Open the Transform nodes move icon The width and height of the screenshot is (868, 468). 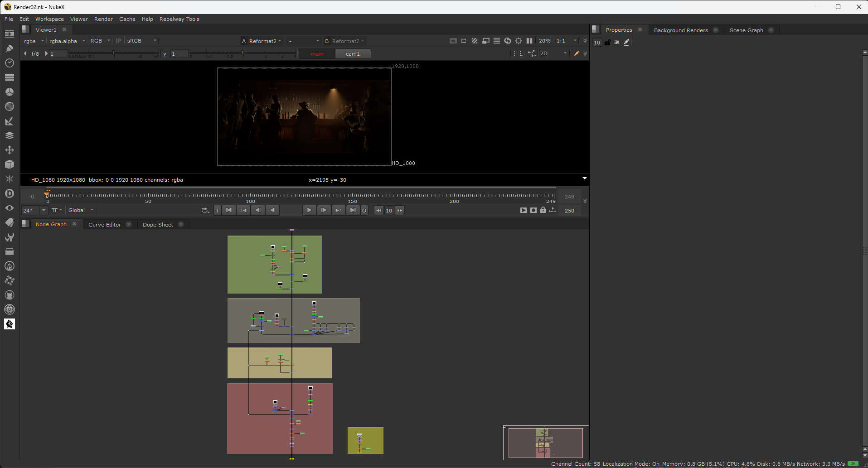coord(9,150)
